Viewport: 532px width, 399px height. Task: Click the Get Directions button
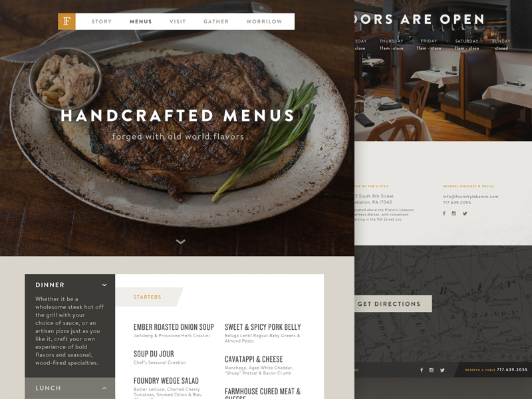click(x=393, y=304)
